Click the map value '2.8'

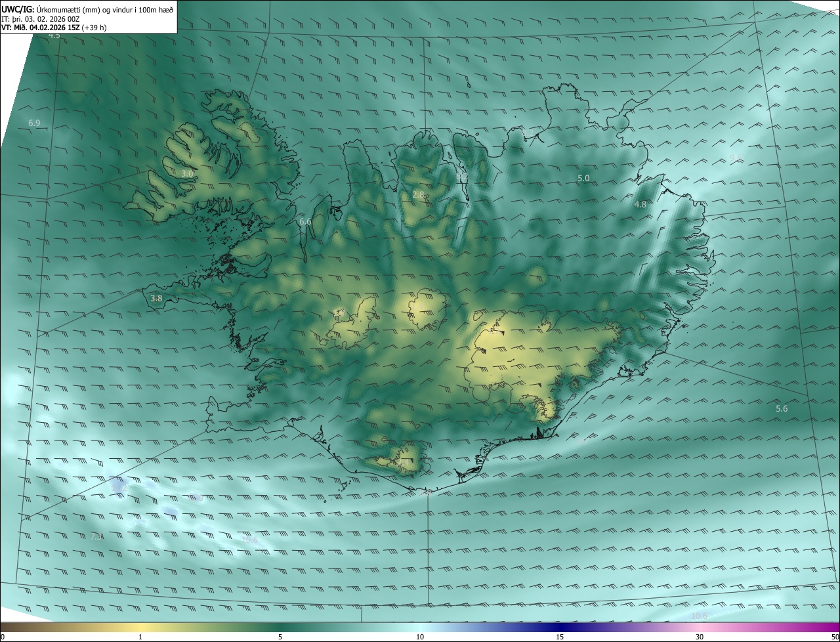point(419,195)
